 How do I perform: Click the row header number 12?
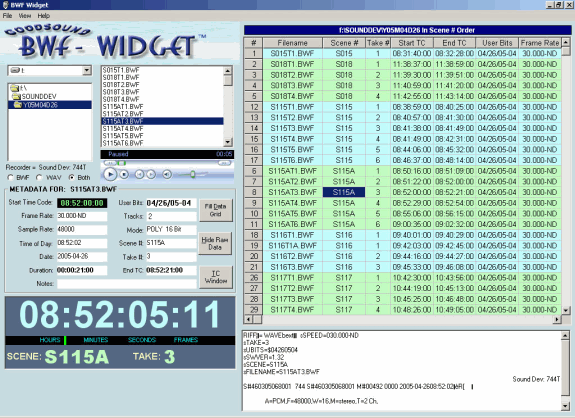(253, 107)
